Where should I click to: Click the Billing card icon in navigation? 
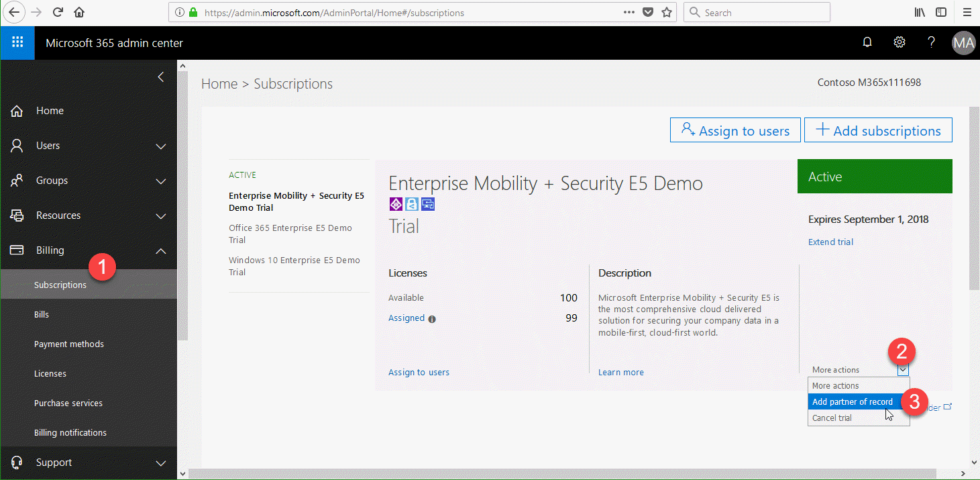pos(17,250)
